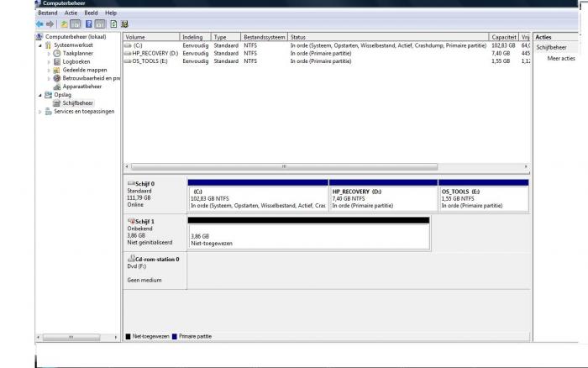The image size is (588, 368).
Task: Click the Opslag storage icon
Action: [48, 95]
